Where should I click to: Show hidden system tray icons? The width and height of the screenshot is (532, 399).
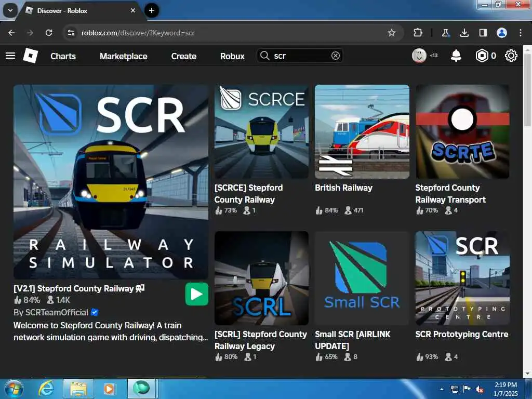(442, 389)
